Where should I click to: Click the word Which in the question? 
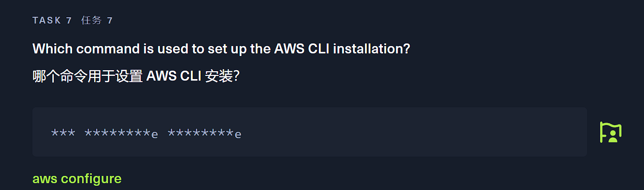(49, 49)
